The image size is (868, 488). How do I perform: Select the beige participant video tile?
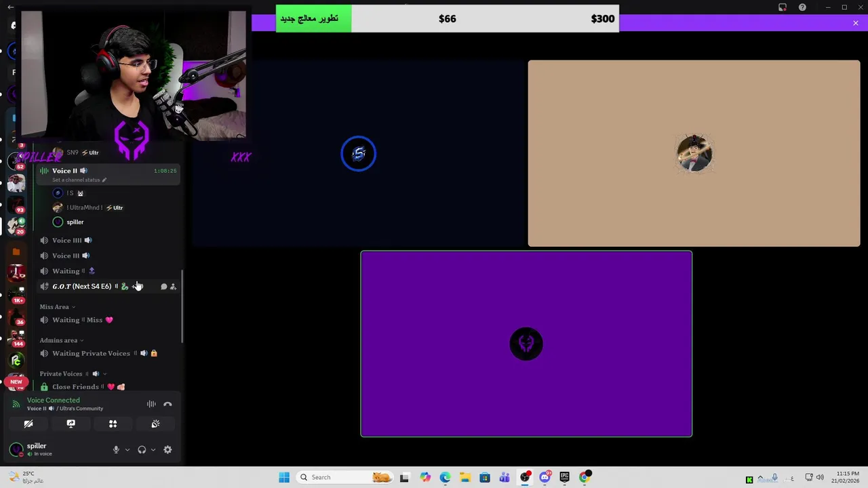click(694, 153)
